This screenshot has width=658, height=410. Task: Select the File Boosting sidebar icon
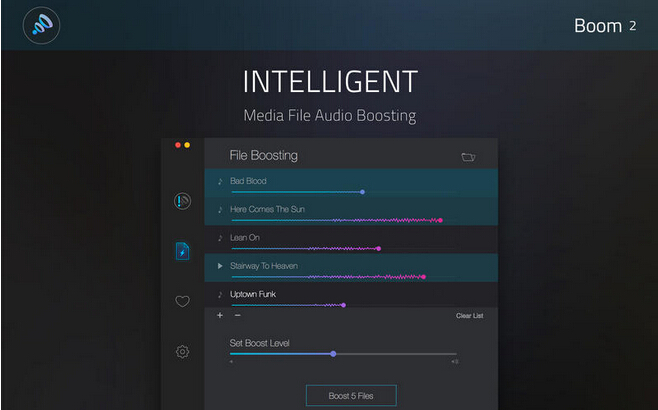[x=182, y=251]
